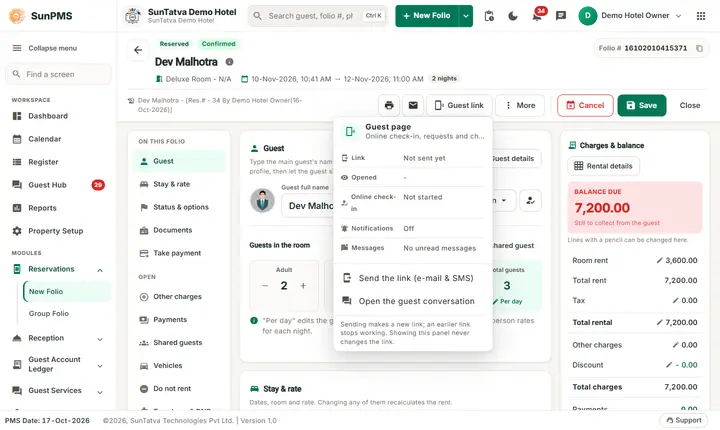720x430 pixels.
Task: Click the Rental details button
Action: (x=603, y=166)
